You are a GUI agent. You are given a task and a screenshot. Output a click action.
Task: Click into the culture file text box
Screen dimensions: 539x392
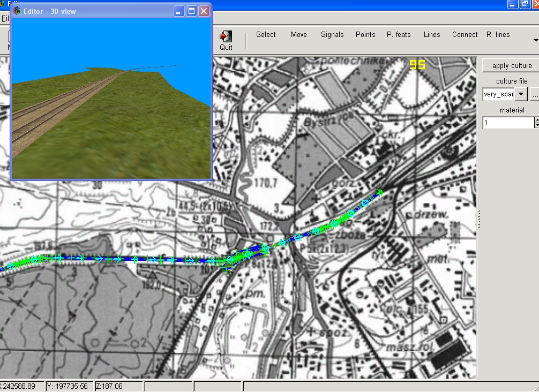[x=498, y=94]
